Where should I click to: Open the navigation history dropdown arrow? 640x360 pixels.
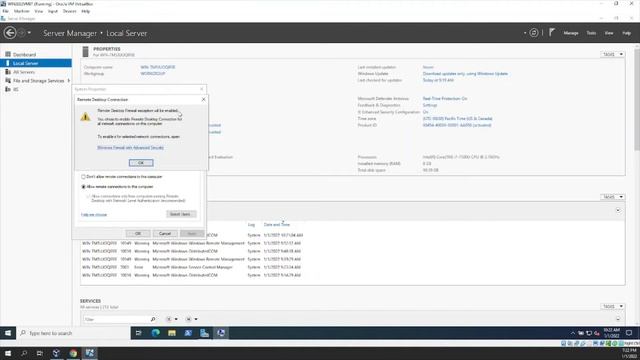coord(29,33)
